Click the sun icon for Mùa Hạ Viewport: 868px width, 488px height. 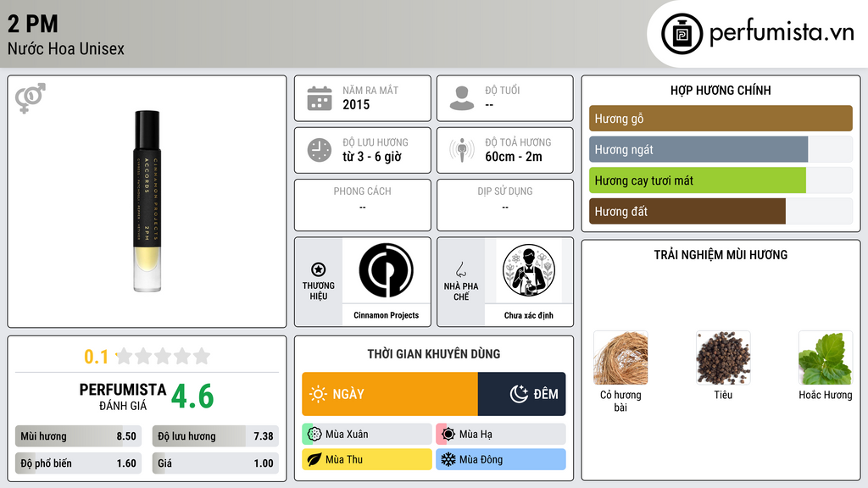448,435
